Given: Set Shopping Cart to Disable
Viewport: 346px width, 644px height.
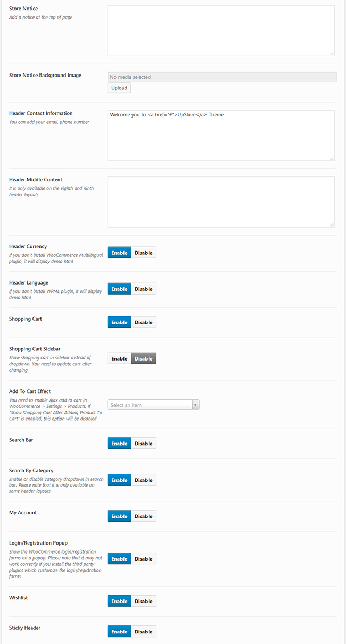Looking at the screenshot, I should click(144, 322).
